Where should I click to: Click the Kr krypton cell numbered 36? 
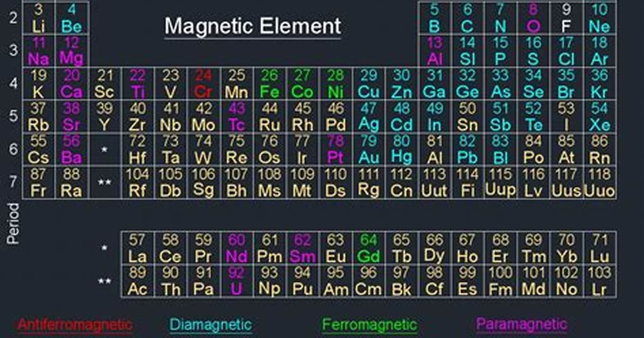[x=600, y=84]
